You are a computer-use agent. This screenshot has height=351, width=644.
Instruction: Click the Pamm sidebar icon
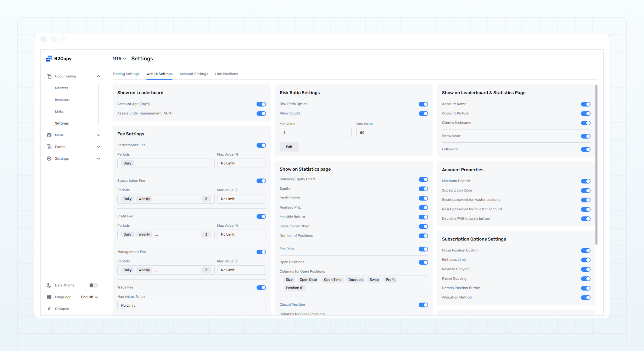point(49,147)
